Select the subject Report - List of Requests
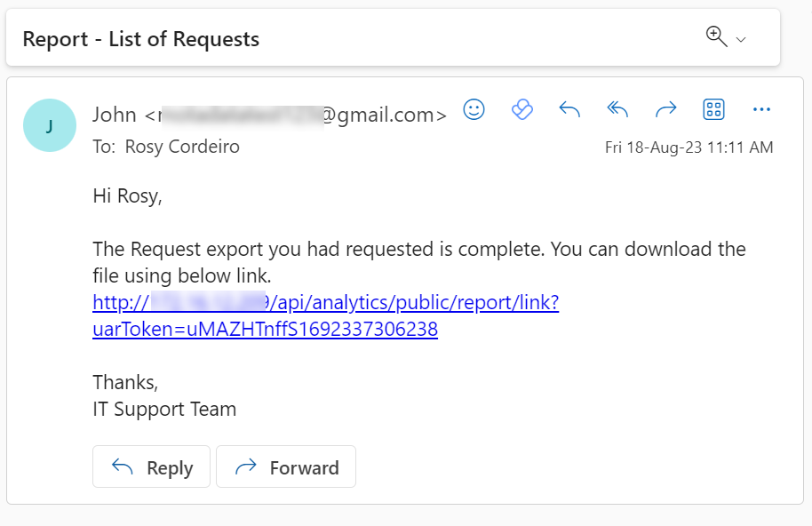The width and height of the screenshot is (812, 526). click(139, 38)
